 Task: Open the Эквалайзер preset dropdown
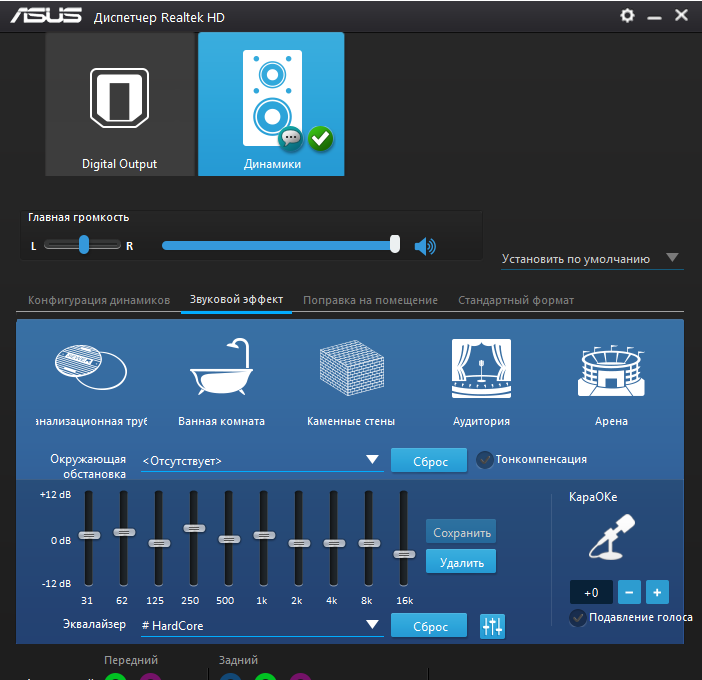372,625
